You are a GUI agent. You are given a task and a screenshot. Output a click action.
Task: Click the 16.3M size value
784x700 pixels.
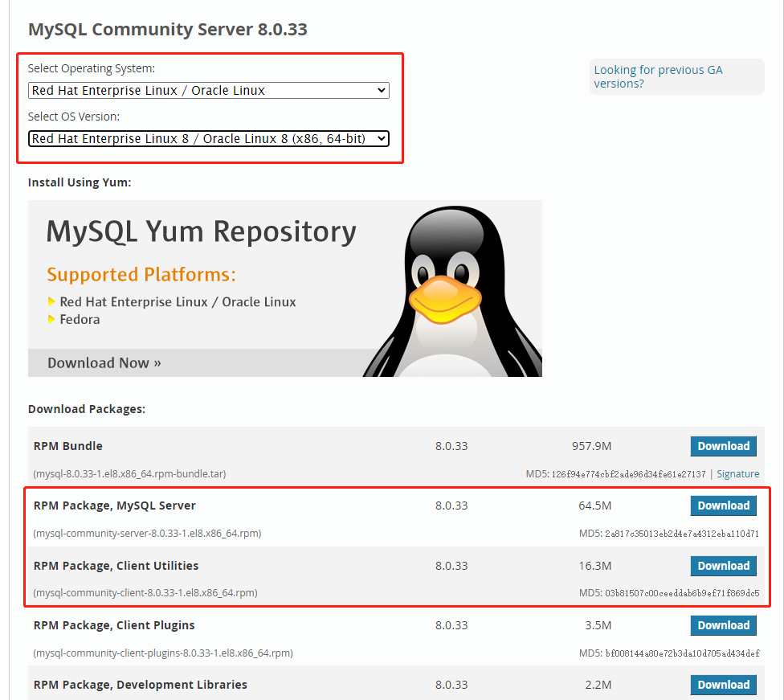tap(594, 566)
